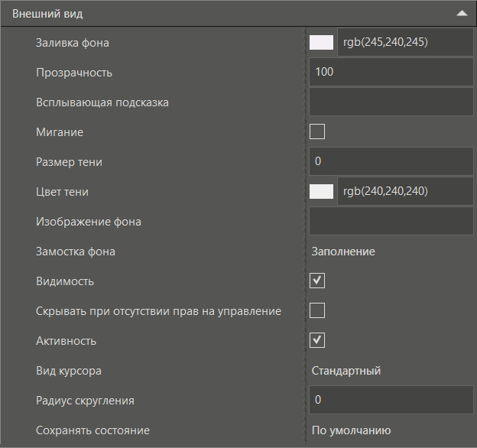
Task: Click the Заливка фона color swatch
Action: click(321, 43)
